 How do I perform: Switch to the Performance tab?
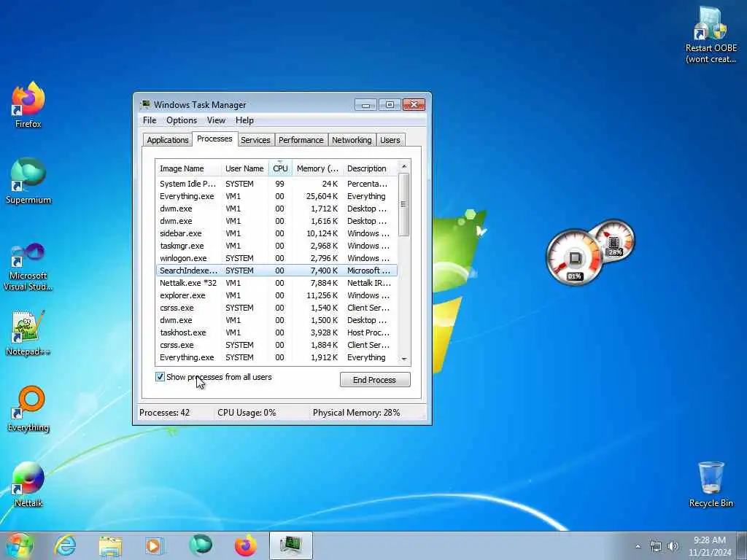[301, 140]
